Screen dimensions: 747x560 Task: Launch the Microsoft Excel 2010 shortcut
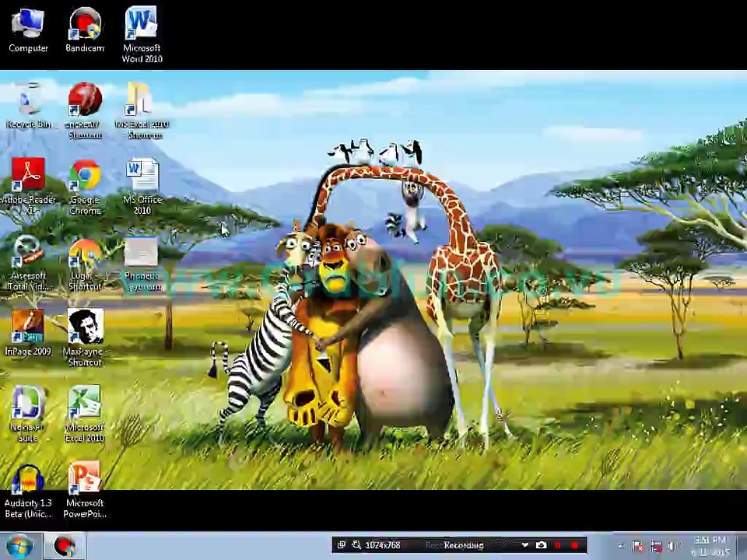pos(84,413)
